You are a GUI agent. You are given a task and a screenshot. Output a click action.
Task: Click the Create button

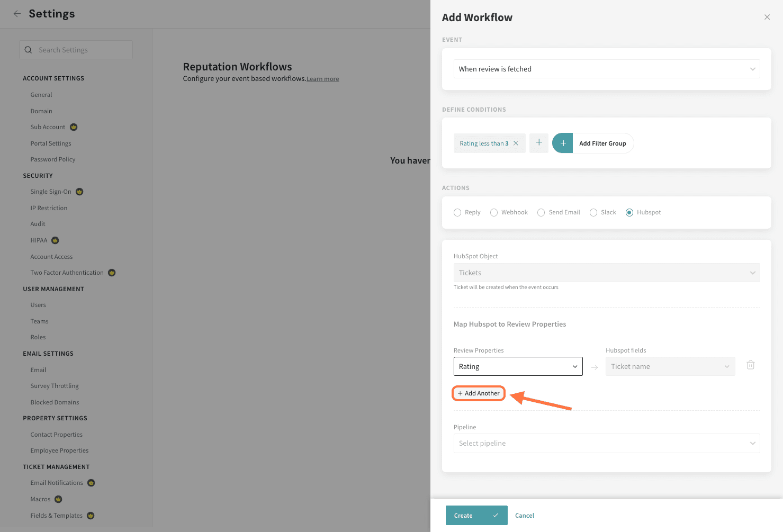pos(464,516)
